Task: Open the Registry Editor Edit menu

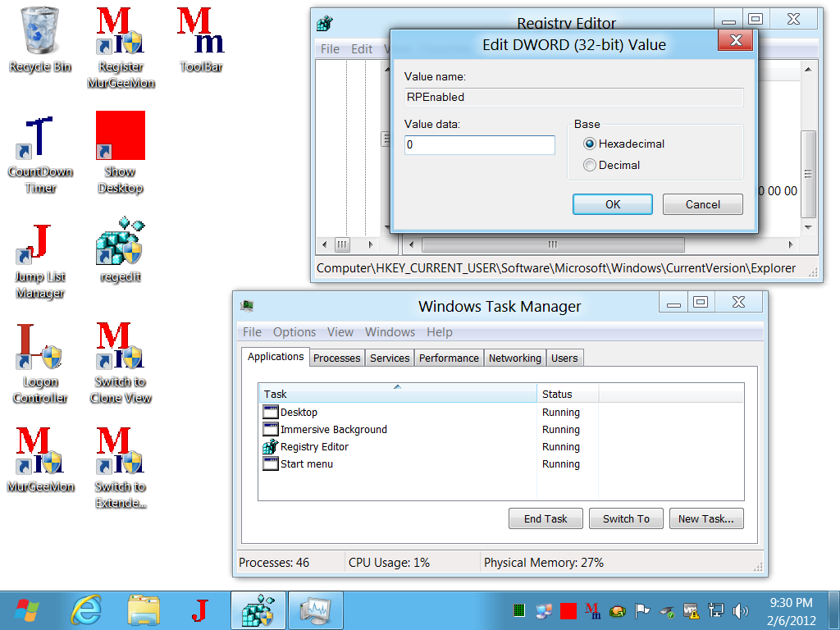Action: [362, 48]
